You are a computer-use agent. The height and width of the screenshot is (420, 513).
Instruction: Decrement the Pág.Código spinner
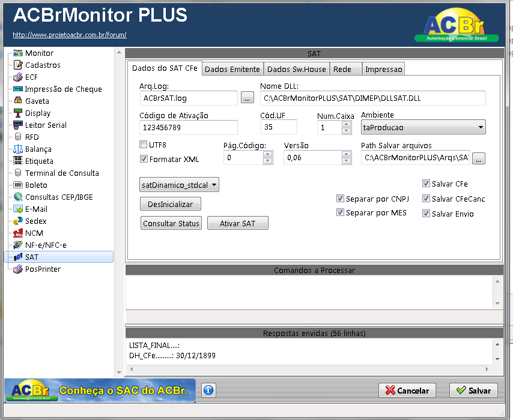coord(268,161)
